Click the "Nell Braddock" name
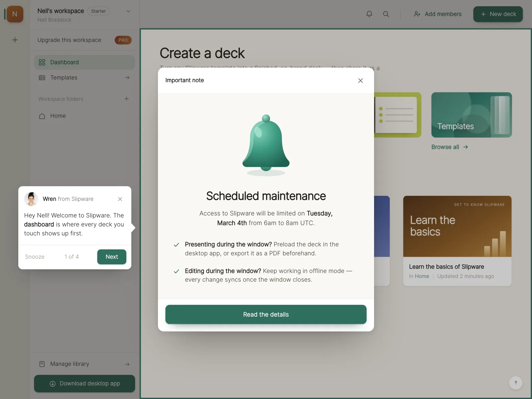Viewport: 532px width, 399px height. pos(54,20)
